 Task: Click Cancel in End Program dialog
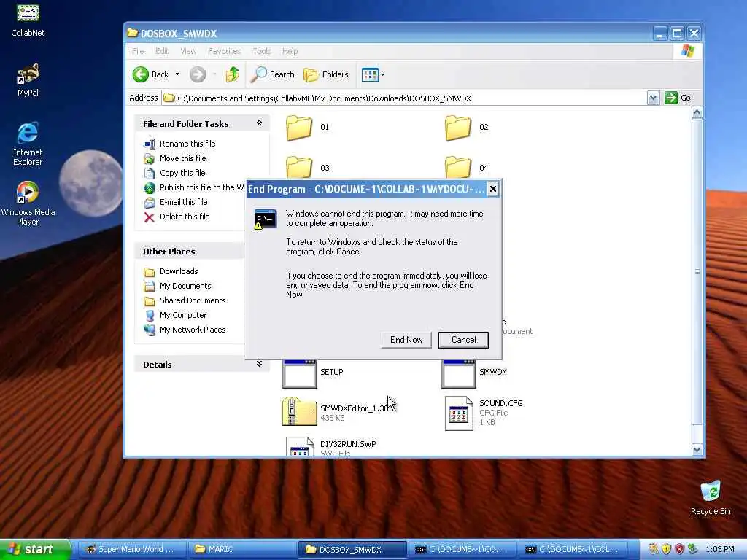point(463,340)
